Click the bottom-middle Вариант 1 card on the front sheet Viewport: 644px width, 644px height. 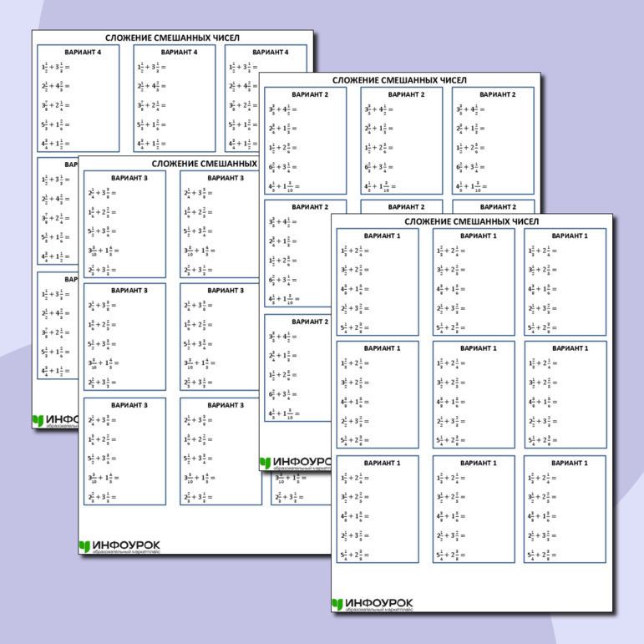473,509
